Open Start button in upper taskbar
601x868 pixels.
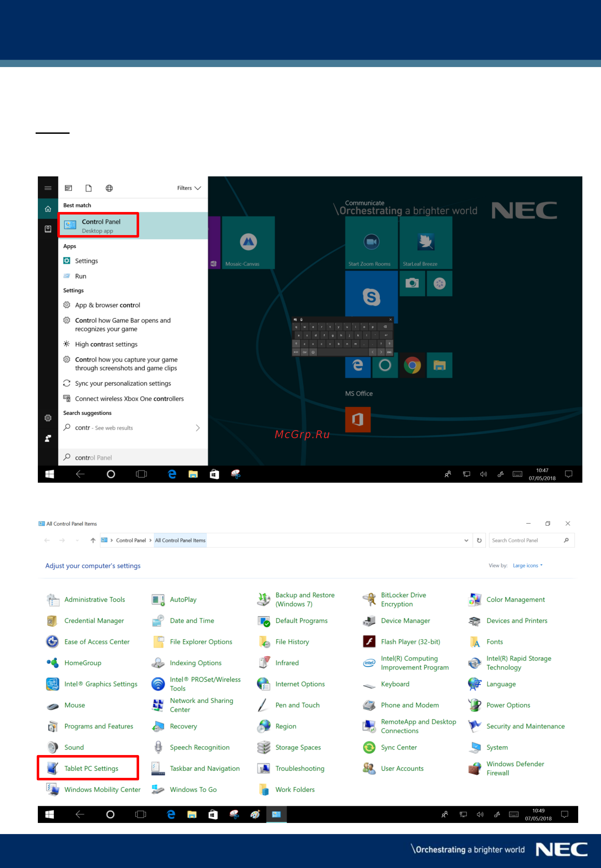[x=50, y=474]
